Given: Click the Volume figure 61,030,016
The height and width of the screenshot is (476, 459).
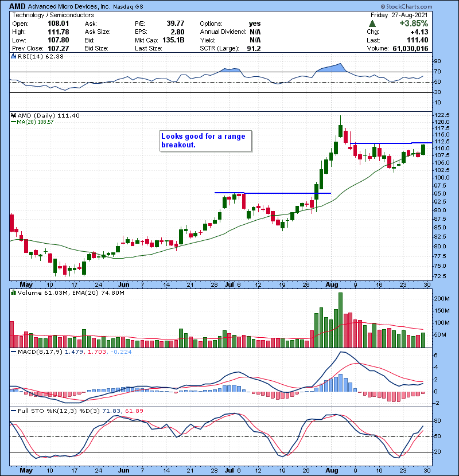Looking at the screenshot, I should pos(410,49).
